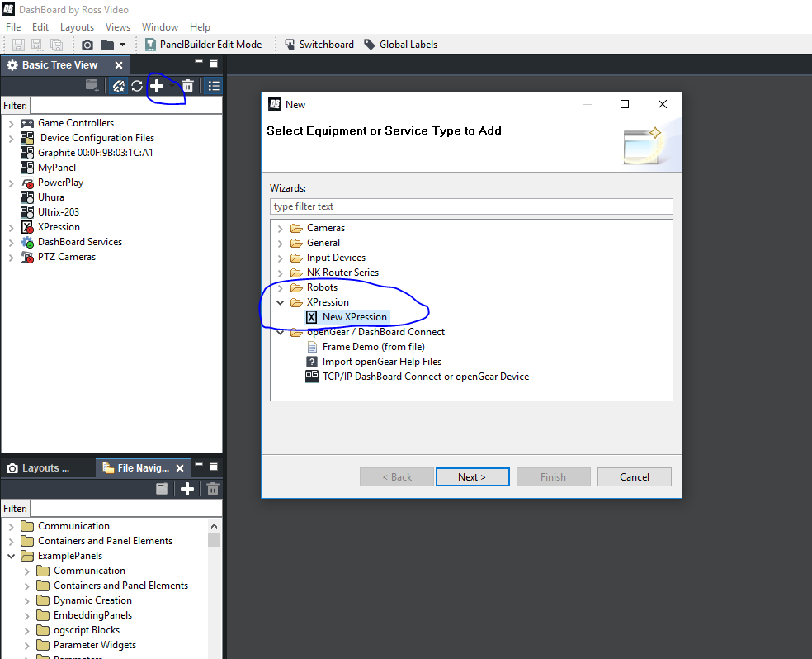Viewport: 812px width, 659px height.
Task: Click File Navigator scrollbar up arrow
Action: click(x=214, y=526)
